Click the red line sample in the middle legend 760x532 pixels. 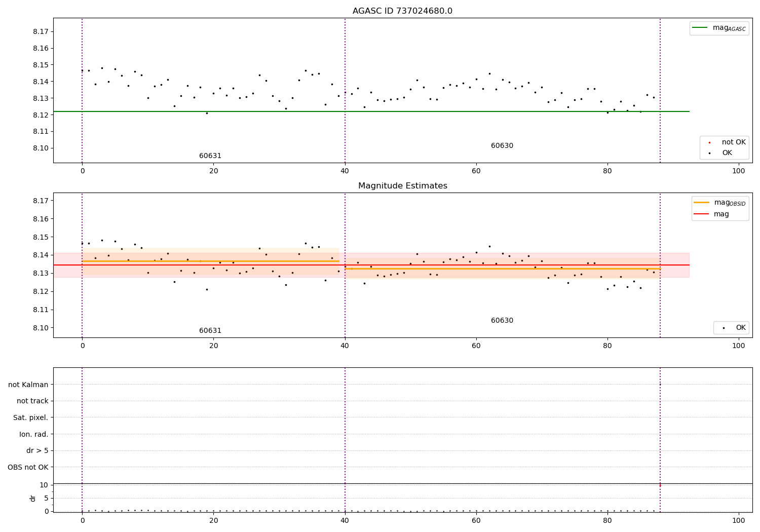point(702,214)
